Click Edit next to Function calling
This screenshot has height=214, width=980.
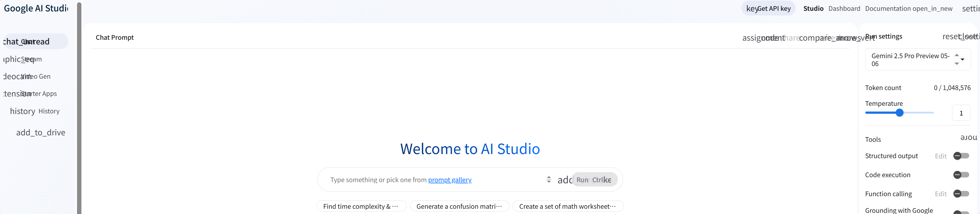coord(940,194)
